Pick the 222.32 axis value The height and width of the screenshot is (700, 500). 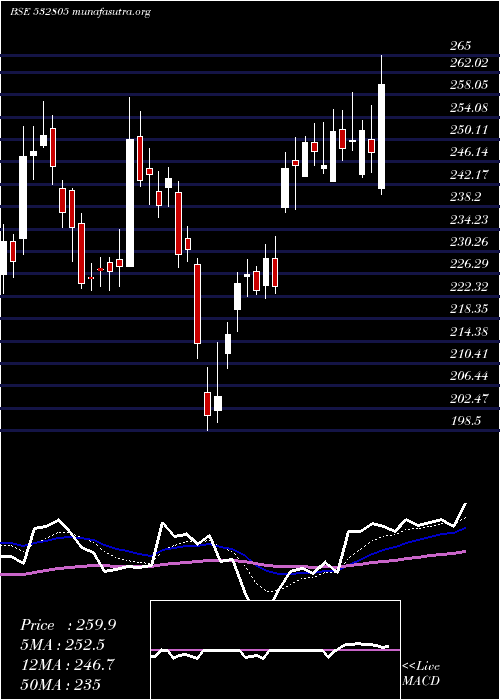[x=469, y=287]
